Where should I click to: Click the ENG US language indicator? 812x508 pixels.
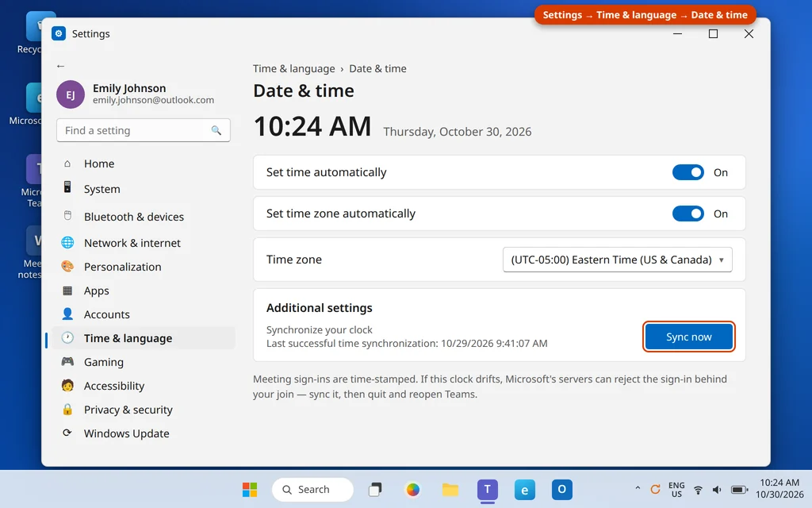tap(676, 489)
